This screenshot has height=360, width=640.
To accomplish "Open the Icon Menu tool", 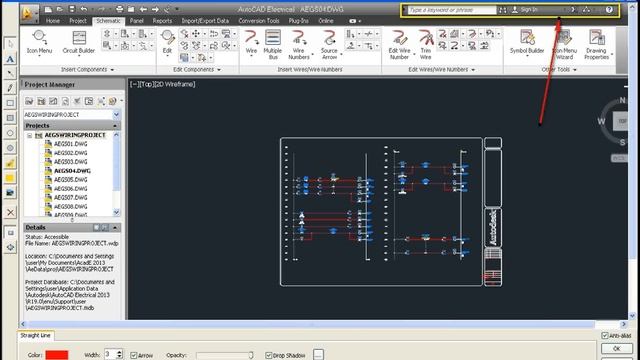I will [x=39, y=42].
